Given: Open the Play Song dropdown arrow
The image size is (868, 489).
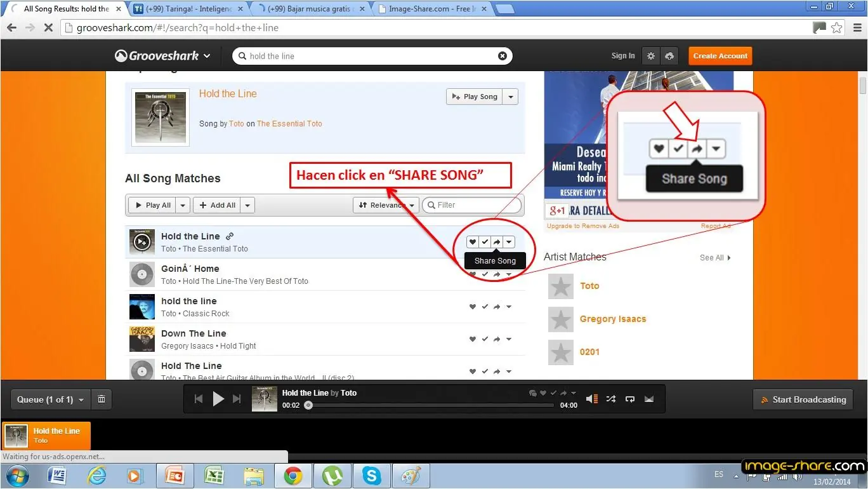Looking at the screenshot, I should [511, 97].
